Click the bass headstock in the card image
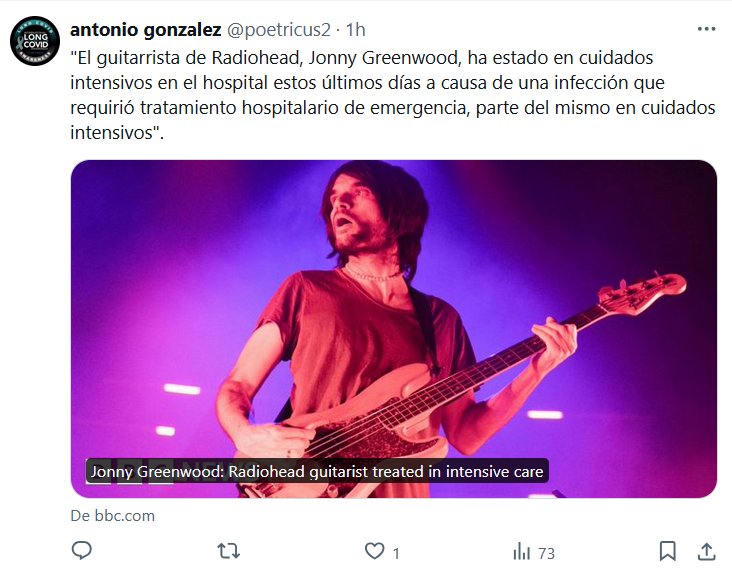 tap(642, 292)
